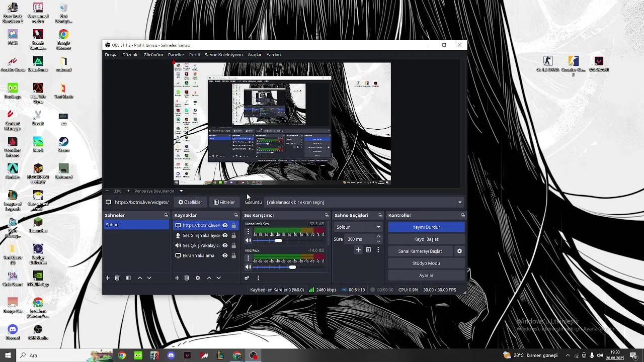This screenshot has width=644, height=362.
Task: Open the Düzenle menu
Action: point(130,55)
